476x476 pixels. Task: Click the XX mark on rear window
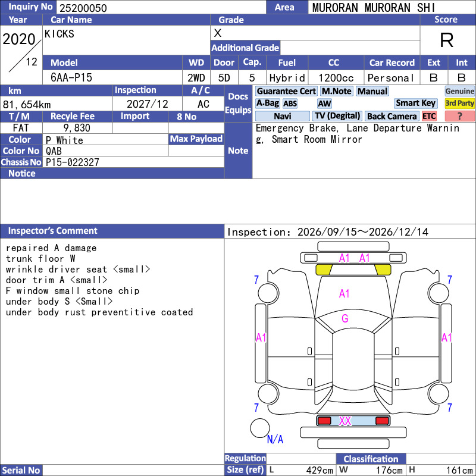(345, 421)
